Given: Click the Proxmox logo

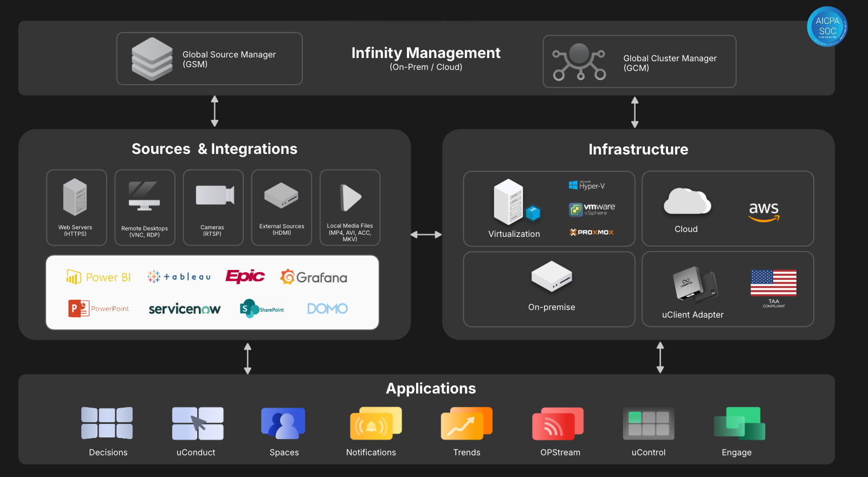Looking at the screenshot, I should point(591,232).
